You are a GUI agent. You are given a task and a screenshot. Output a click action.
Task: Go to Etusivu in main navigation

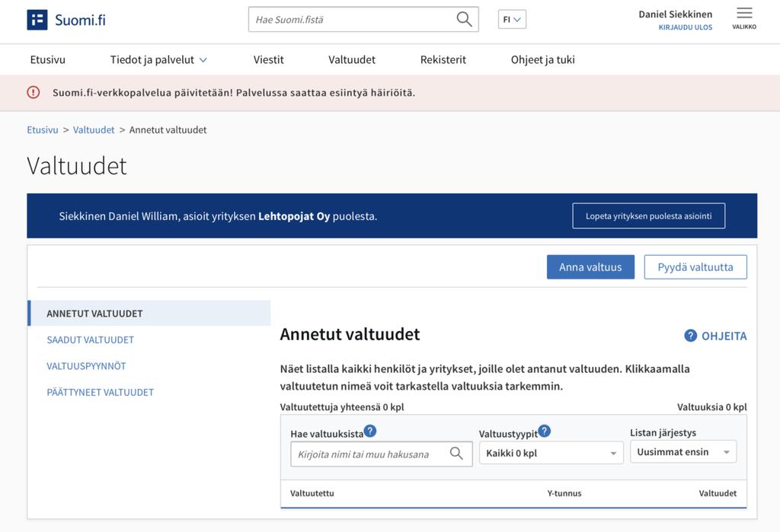(x=48, y=59)
